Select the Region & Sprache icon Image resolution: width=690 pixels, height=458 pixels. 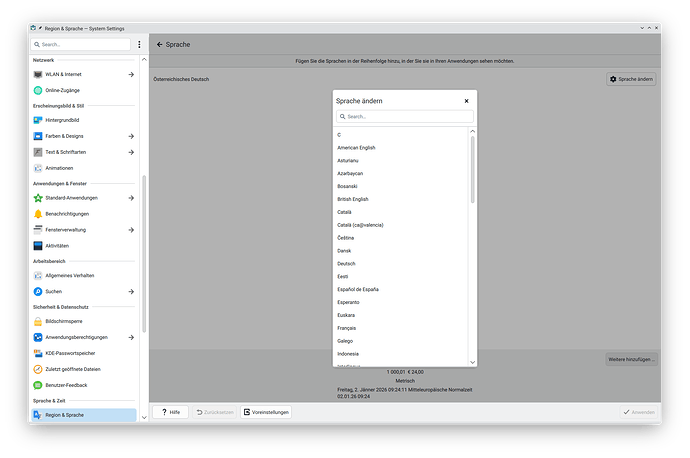pos(38,415)
